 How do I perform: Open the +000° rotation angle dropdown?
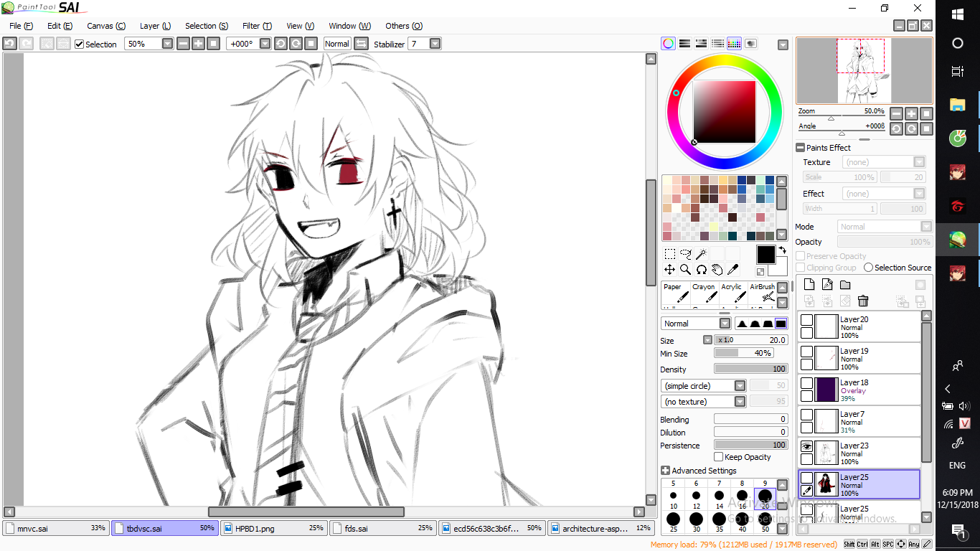coord(265,44)
